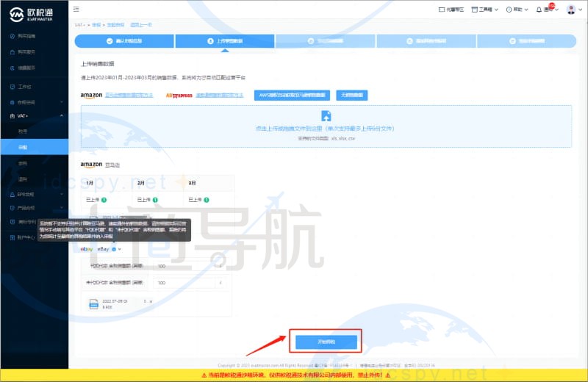Collapse the sidebar with the hamburger icon
The width and height of the screenshot is (588, 382).
(x=76, y=9)
